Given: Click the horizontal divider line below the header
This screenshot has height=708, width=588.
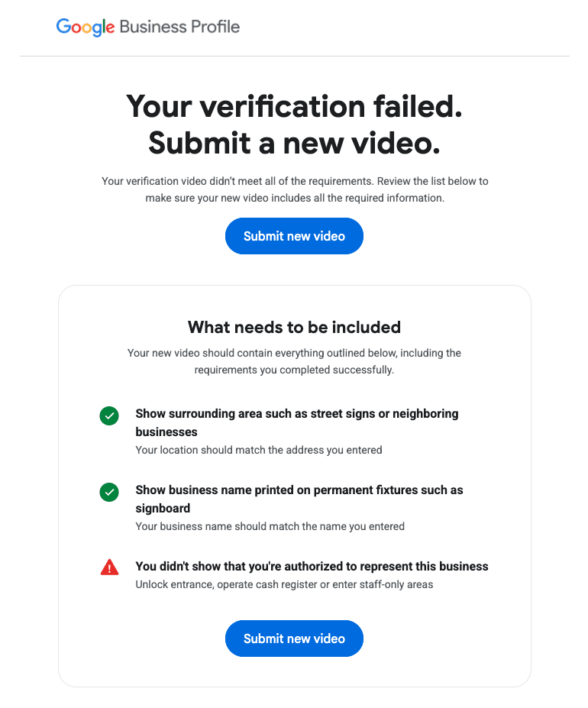Looking at the screenshot, I should tap(294, 56).
